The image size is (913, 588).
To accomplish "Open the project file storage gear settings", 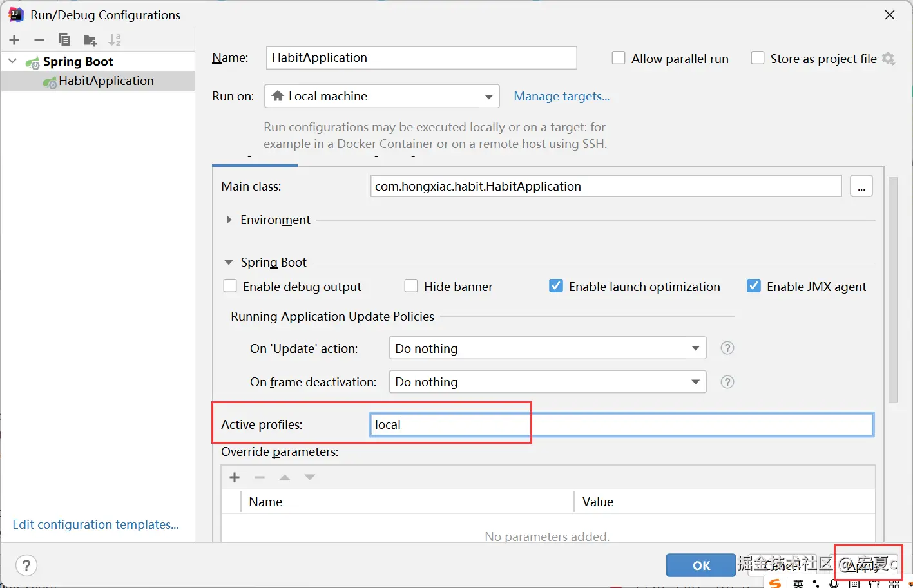I will (889, 59).
